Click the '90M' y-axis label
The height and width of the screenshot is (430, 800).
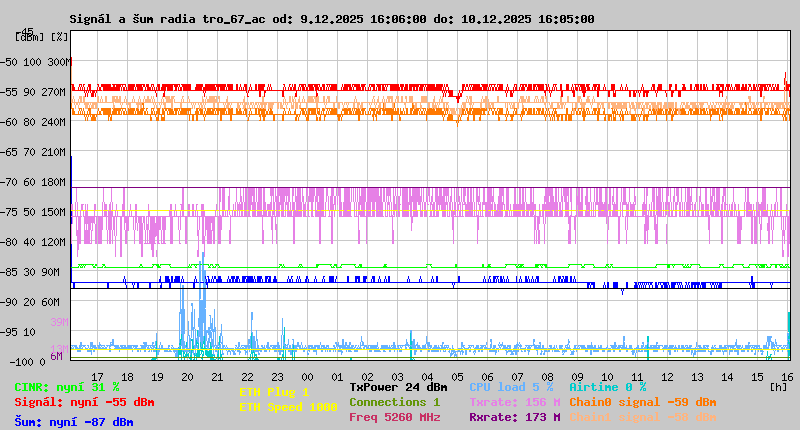[50, 272]
